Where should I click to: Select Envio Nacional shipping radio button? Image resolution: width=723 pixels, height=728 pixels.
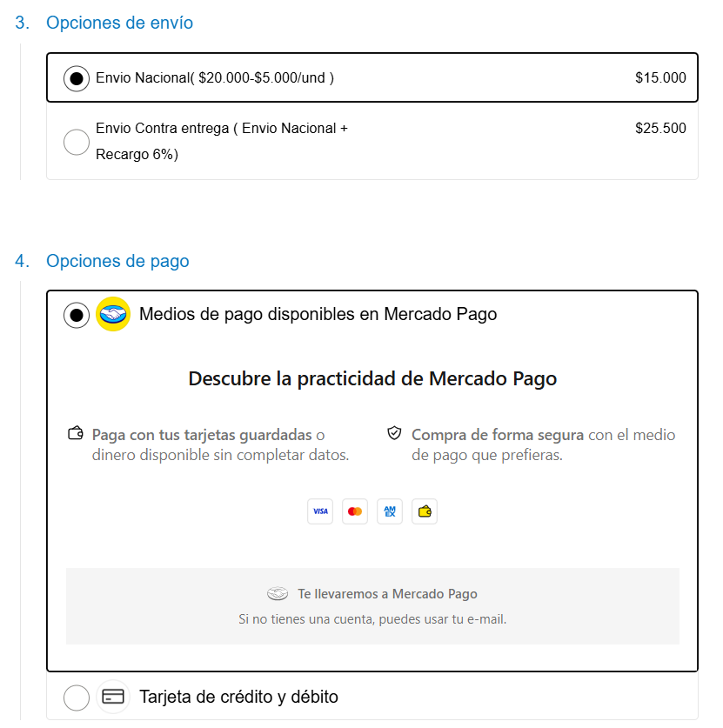point(77,78)
